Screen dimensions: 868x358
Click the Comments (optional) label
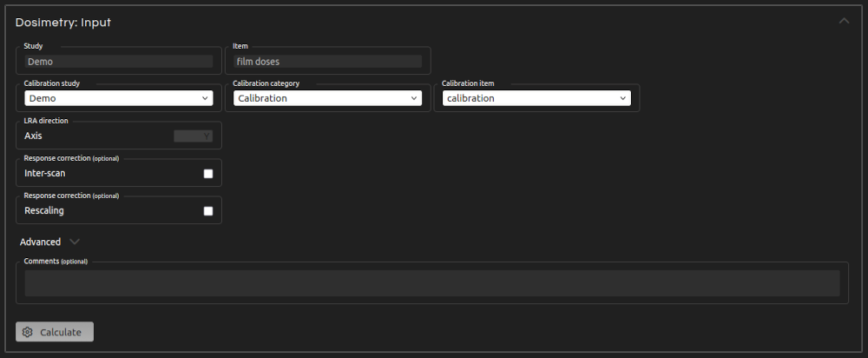pos(56,261)
